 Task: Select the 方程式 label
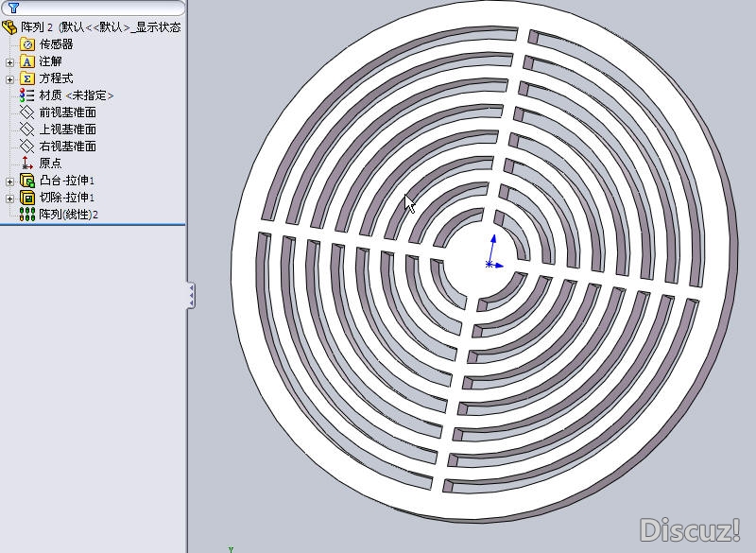(56, 78)
